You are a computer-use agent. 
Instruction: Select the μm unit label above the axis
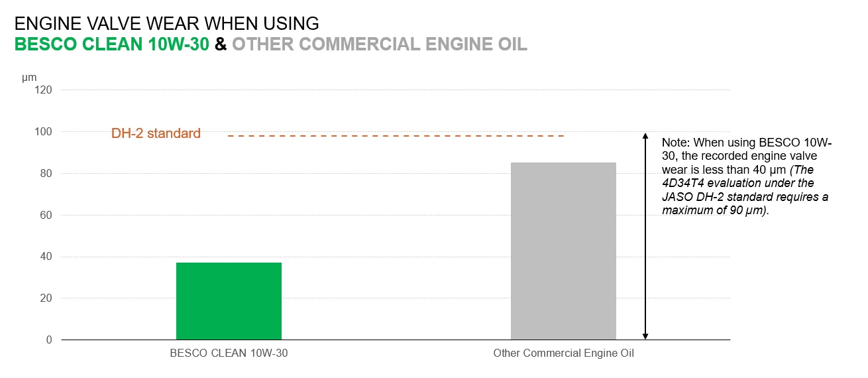point(28,78)
